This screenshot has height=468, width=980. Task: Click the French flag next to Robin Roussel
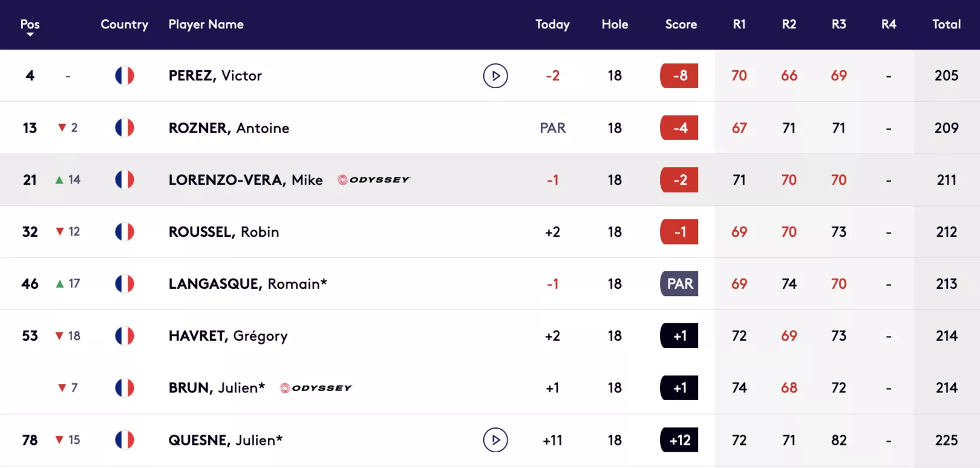click(125, 232)
